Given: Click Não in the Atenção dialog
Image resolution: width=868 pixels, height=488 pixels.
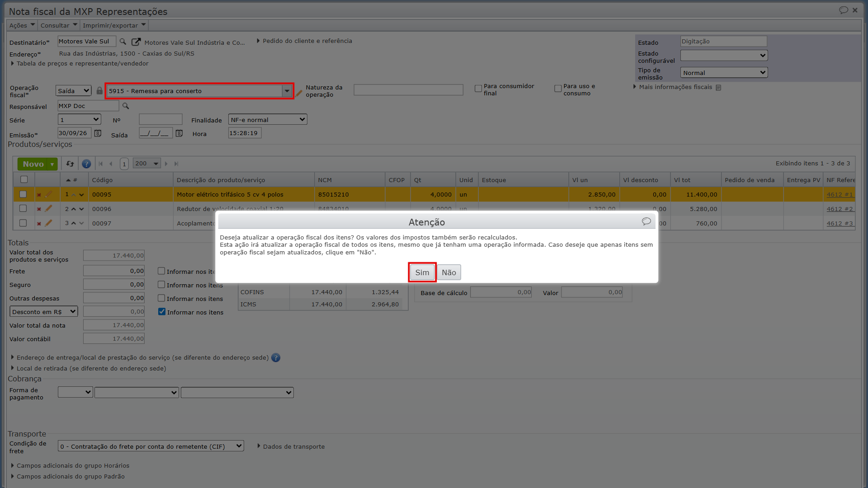Looking at the screenshot, I should click(449, 272).
